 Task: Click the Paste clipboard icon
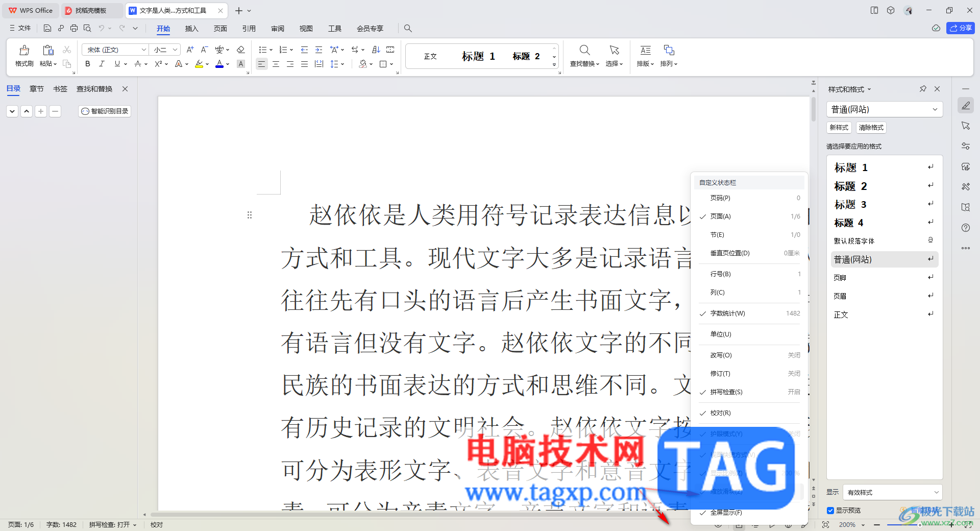pos(48,50)
